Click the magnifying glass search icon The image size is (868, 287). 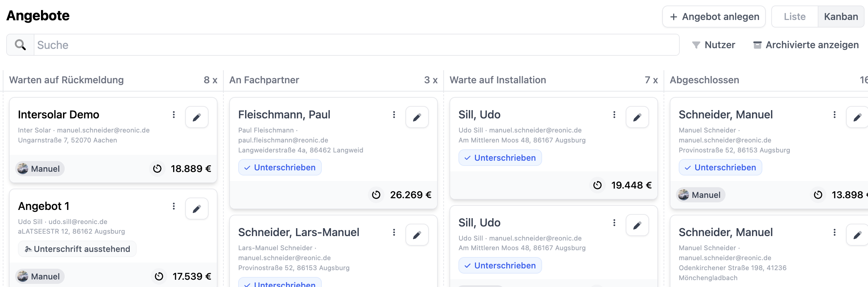pos(20,45)
